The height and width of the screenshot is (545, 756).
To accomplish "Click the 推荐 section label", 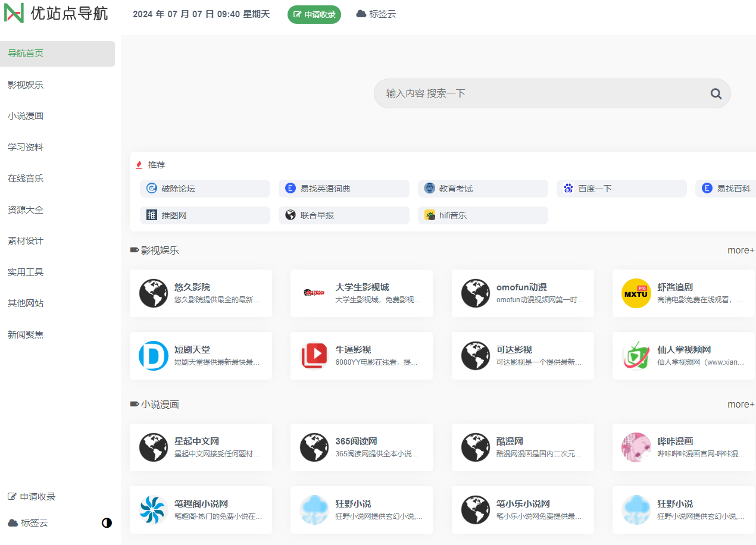I will [x=157, y=165].
